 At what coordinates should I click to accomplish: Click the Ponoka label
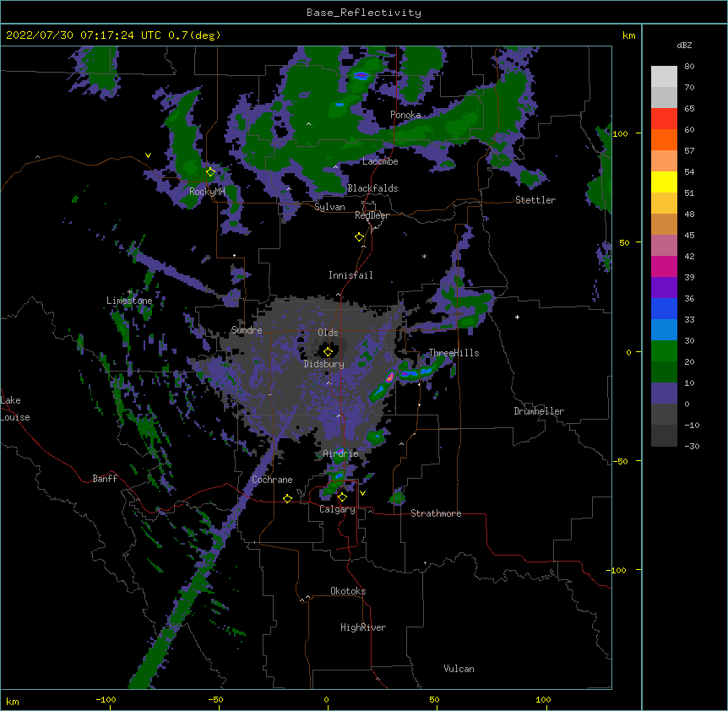tap(405, 115)
